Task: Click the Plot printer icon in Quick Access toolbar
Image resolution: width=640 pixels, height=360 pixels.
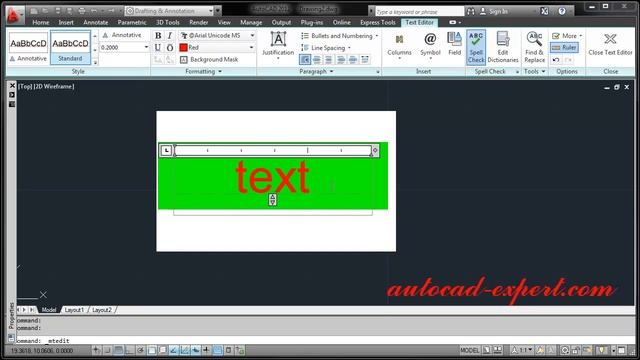Action: (82, 11)
